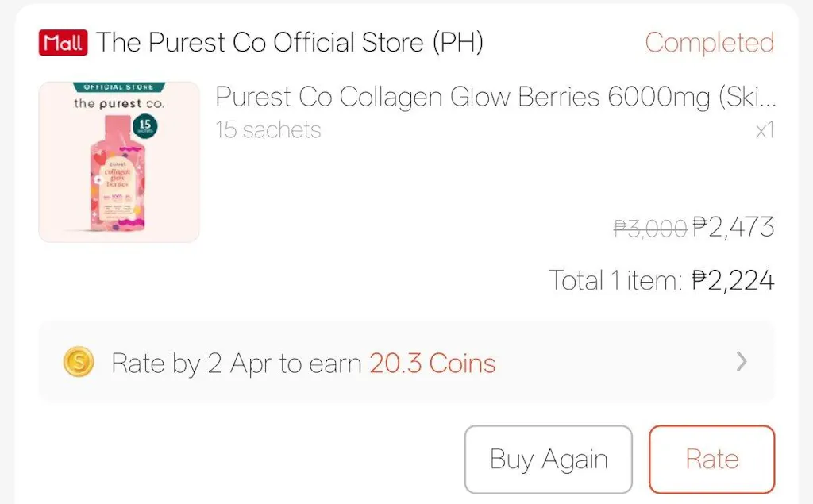The width and height of the screenshot is (813, 504).
Task: Click the green 15 sachets badge on the thumbnail
Action: 146,127
